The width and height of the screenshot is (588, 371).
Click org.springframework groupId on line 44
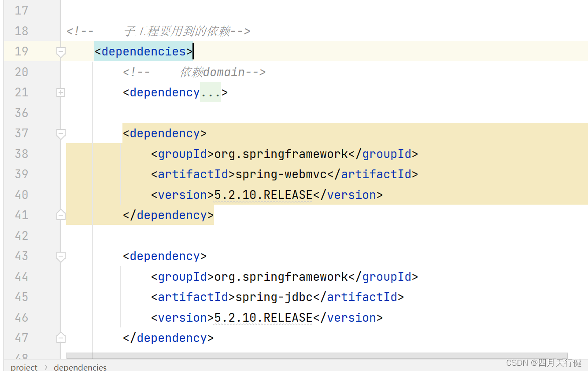click(x=281, y=277)
